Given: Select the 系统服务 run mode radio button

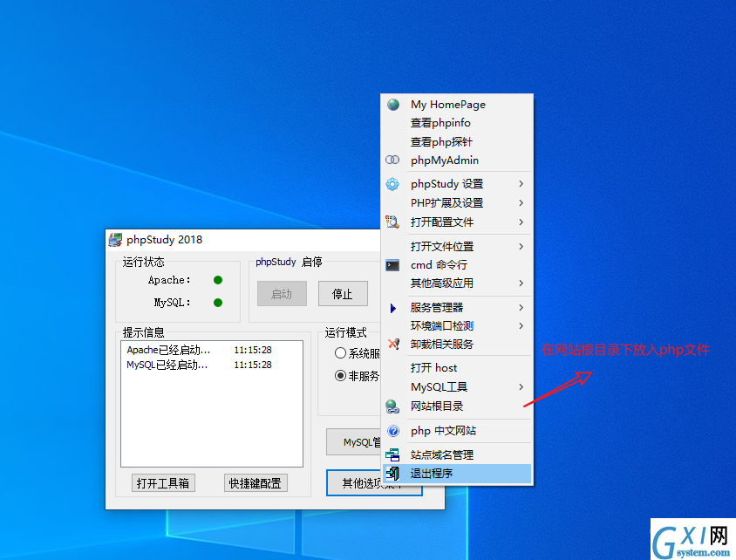Looking at the screenshot, I should coord(340,353).
